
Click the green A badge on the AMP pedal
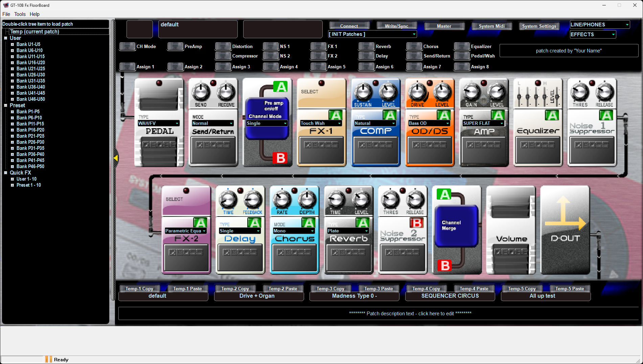498,115
